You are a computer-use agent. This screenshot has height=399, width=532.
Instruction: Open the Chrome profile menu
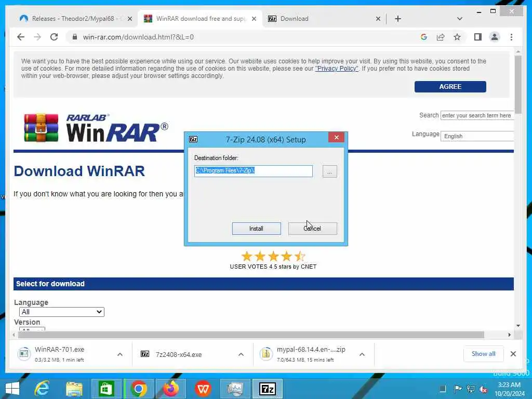[x=495, y=37]
